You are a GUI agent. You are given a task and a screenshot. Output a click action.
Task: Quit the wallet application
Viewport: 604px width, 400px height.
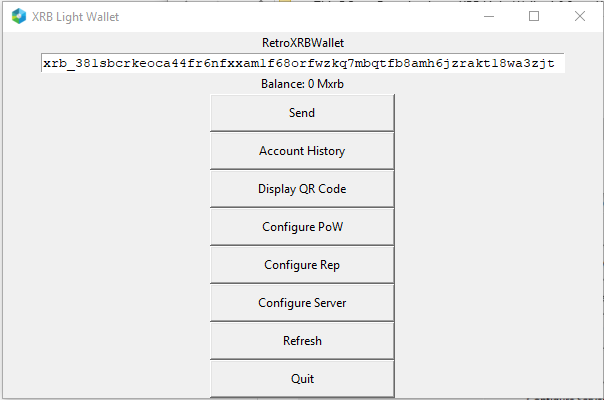point(302,379)
